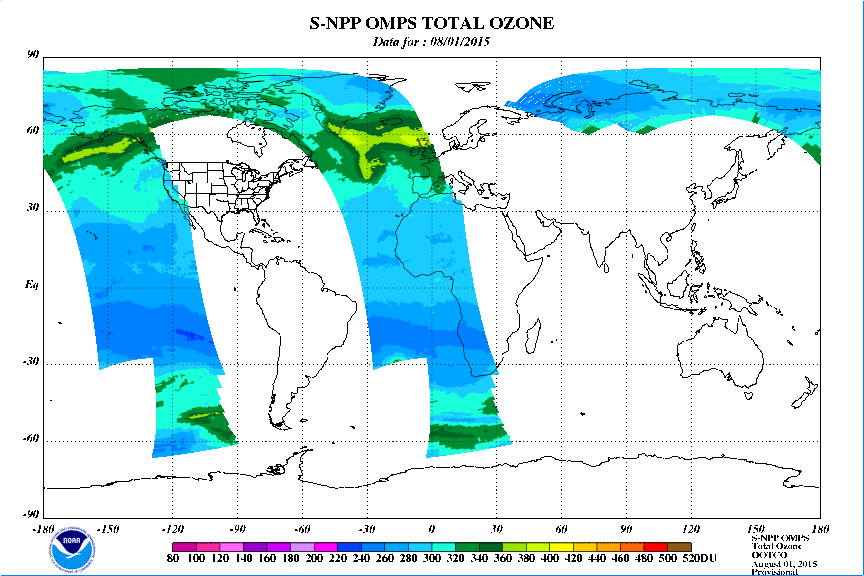
Task: Click the legend value label '300'
Action: [x=431, y=558]
